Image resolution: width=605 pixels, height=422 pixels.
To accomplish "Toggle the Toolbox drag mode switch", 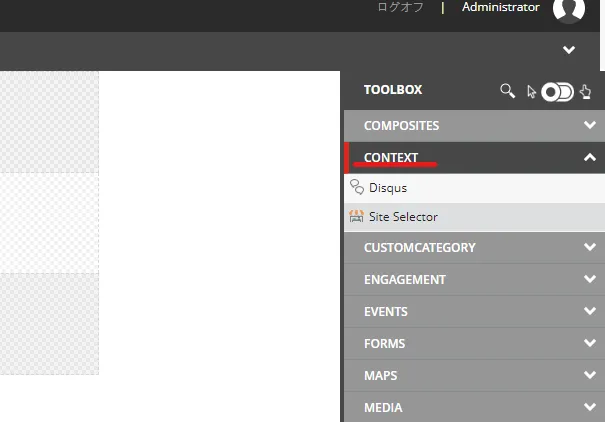I will [557, 92].
